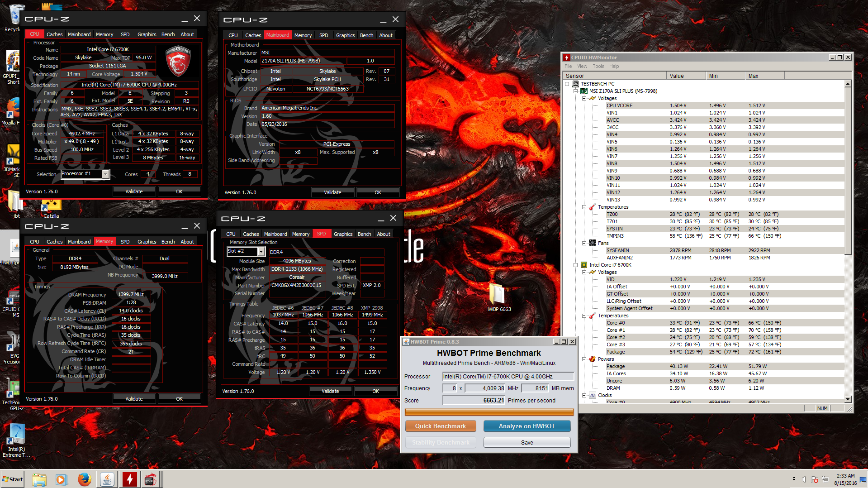The height and width of the screenshot is (488, 868).
Task: Collapse the Powers section in HWMonitor
Action: tap(584, 359)
